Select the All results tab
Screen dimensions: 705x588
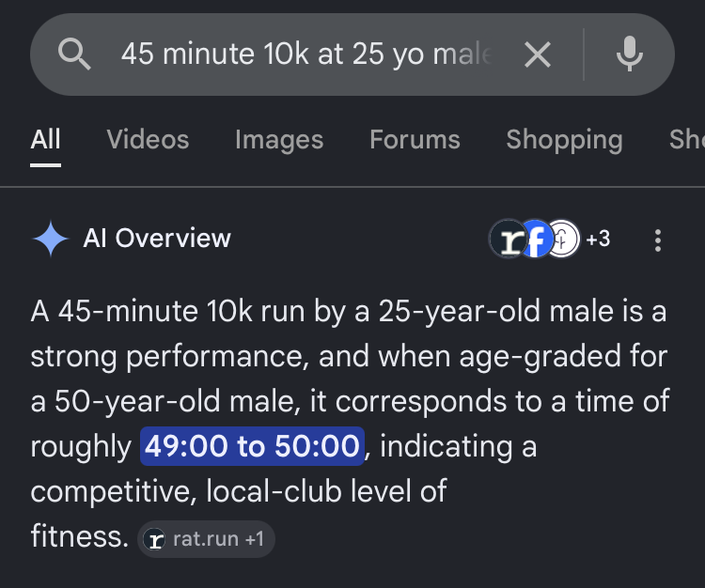45,139
